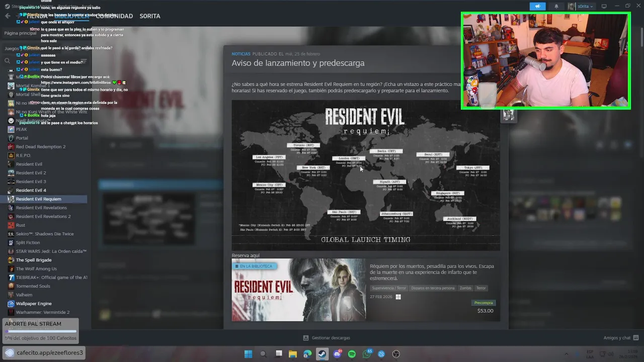Image resolution: width=644 pixels, height=362 pixels.
Task: Select PEAK in the game list
Action: 21,129
